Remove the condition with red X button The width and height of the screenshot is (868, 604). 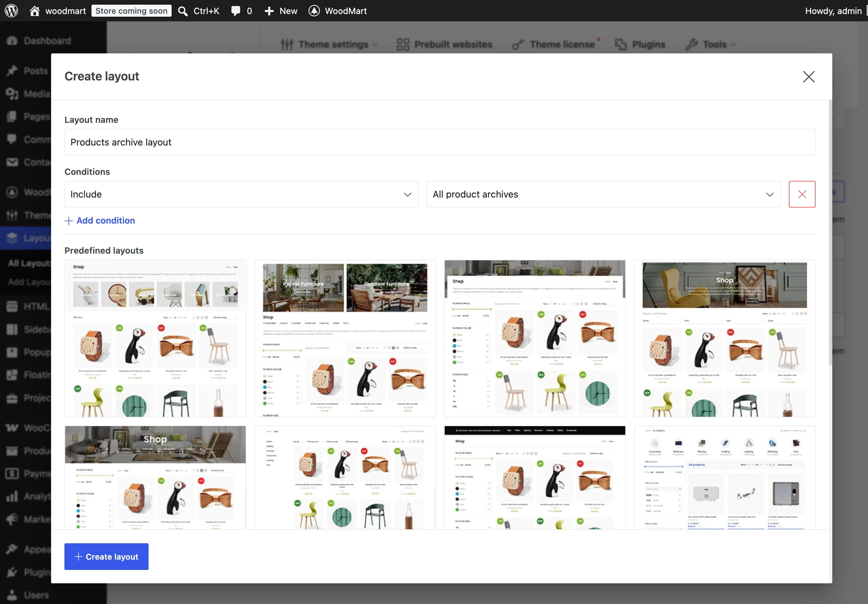click(x=802, y=194)
